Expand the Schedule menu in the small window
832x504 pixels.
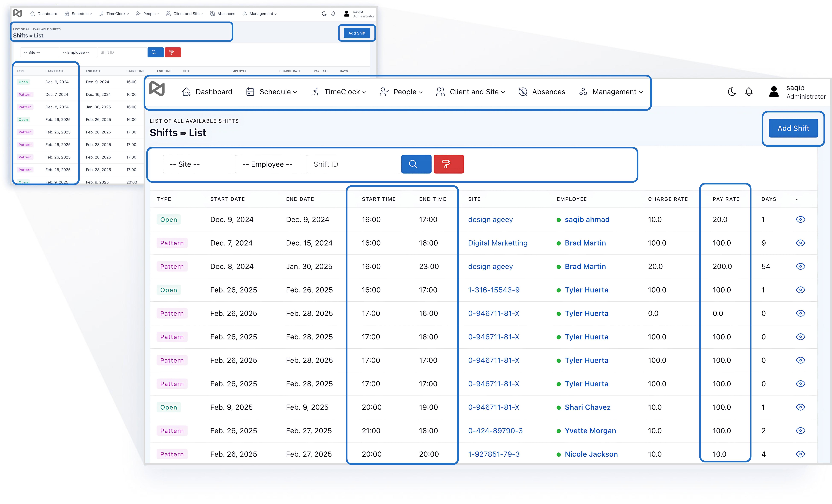[78, 14]
